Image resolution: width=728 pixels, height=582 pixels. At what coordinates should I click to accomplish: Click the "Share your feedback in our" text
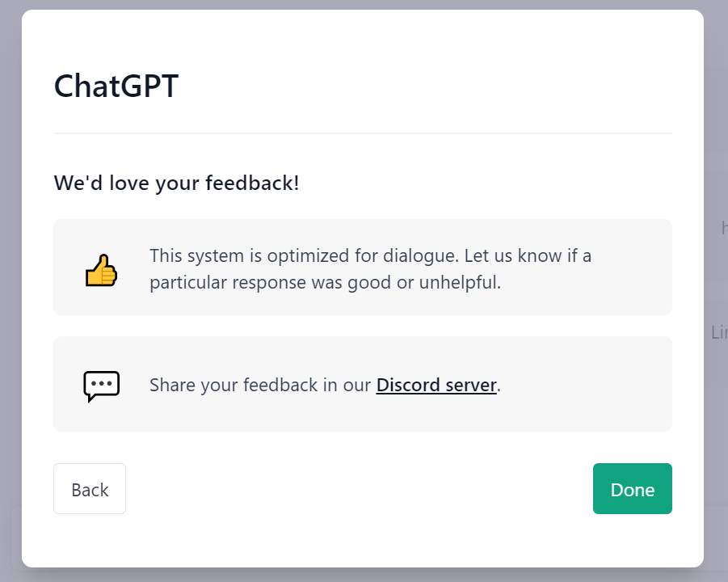click(260, 385)
